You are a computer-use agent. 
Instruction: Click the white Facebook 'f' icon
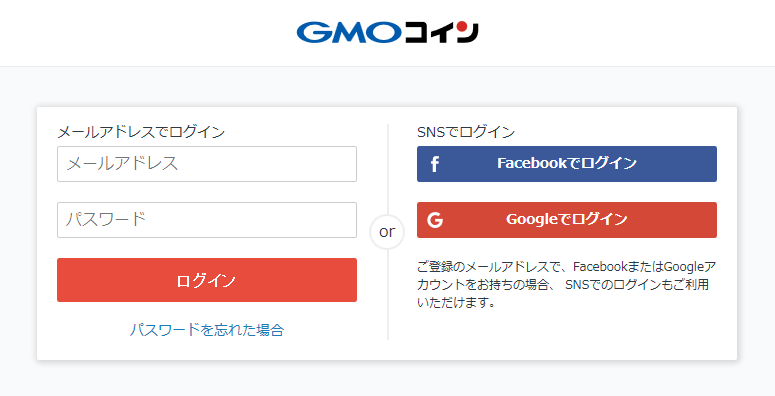[x=434, y=164]
